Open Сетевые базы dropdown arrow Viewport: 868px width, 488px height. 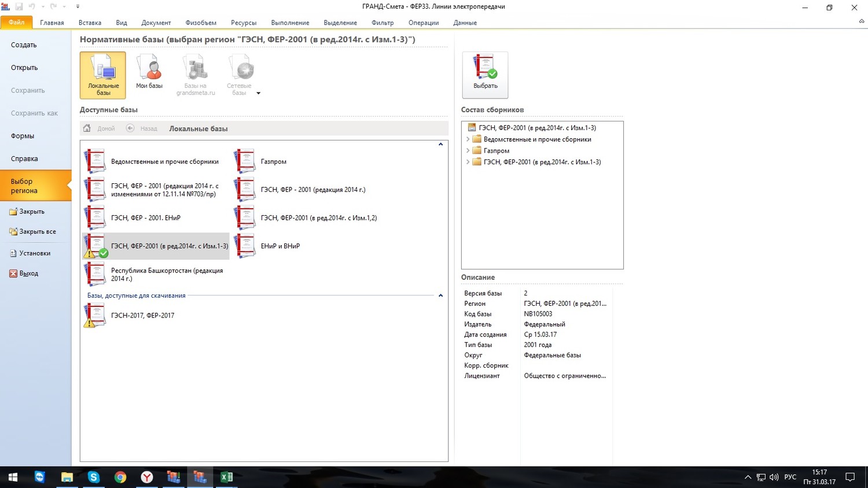coord(258,93)
